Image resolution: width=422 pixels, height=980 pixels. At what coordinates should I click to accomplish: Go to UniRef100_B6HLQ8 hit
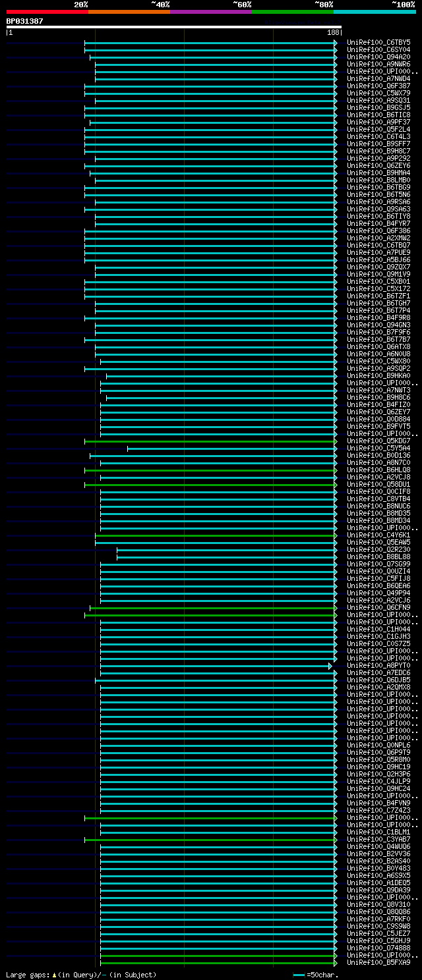(x=378, y=470)
